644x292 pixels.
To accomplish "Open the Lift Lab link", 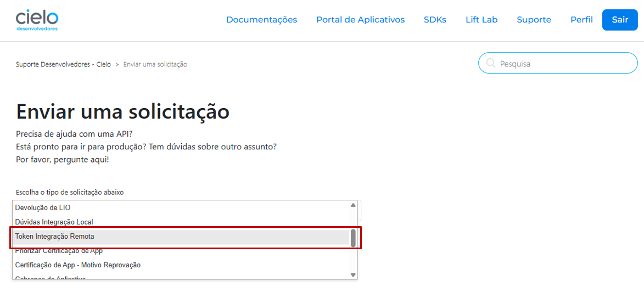I will (481, 20).
